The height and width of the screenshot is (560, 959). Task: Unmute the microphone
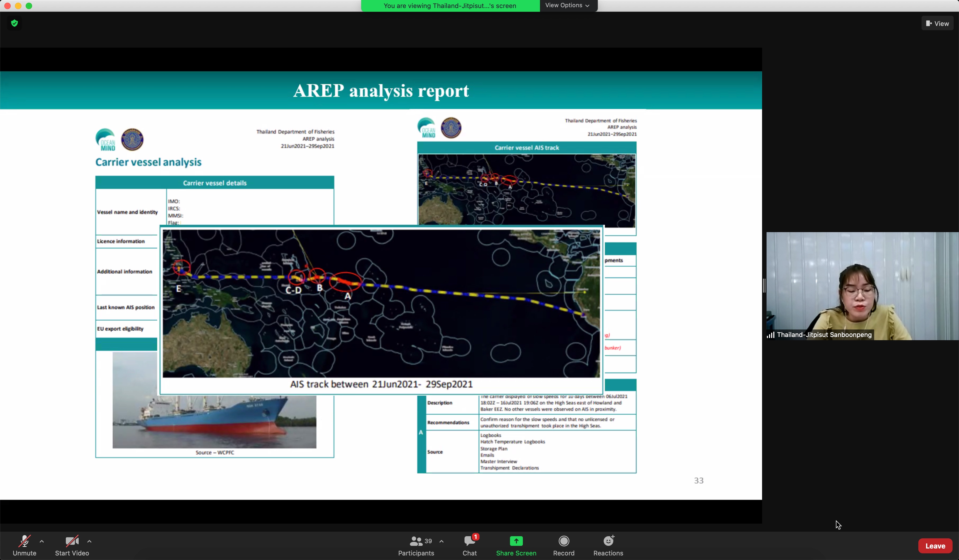24,541
